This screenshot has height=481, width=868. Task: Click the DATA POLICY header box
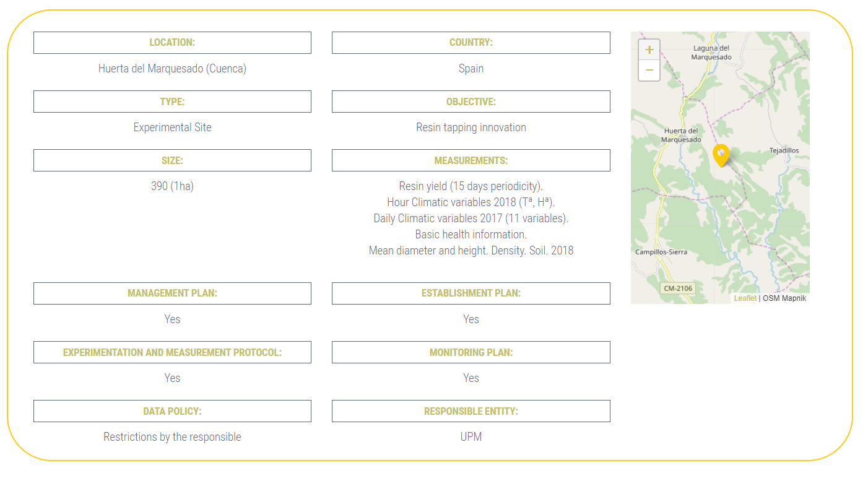tap(172, 411)
